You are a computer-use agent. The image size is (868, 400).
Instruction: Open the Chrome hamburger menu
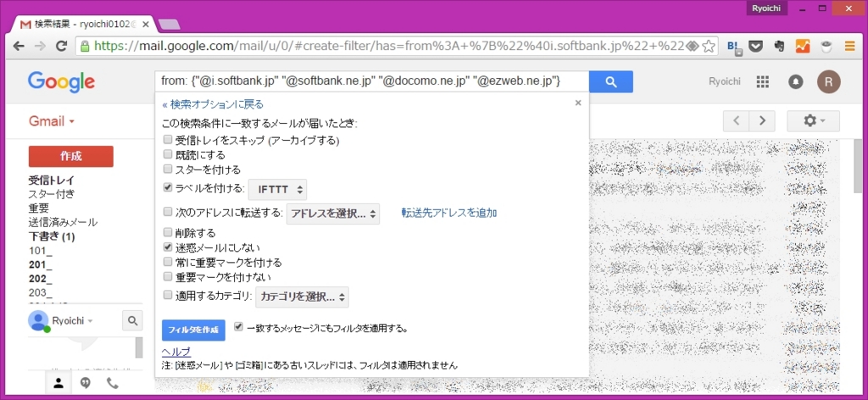(849, 47)
